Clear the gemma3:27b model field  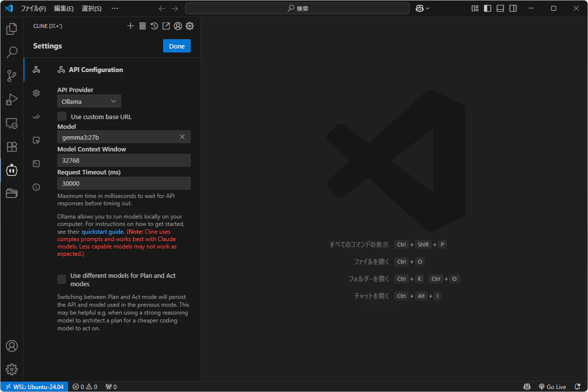point(182,137)
